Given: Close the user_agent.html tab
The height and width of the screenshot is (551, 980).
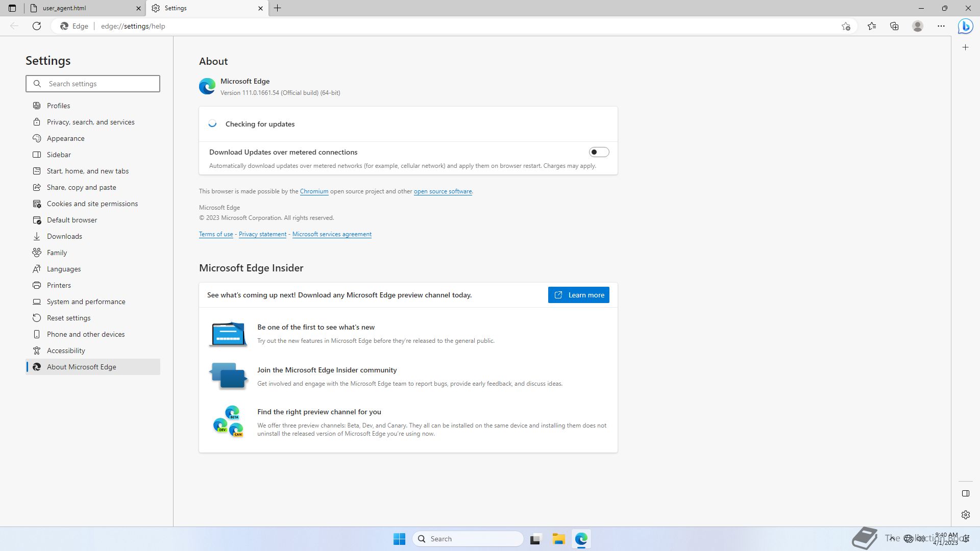Looking at the screenshot, I should 138,8.
